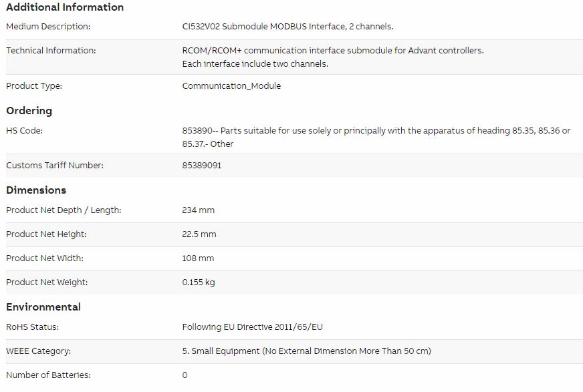Select the WEEE Category Small Equipment value
This screenshot has height=392, width=583.
point(306,351)
